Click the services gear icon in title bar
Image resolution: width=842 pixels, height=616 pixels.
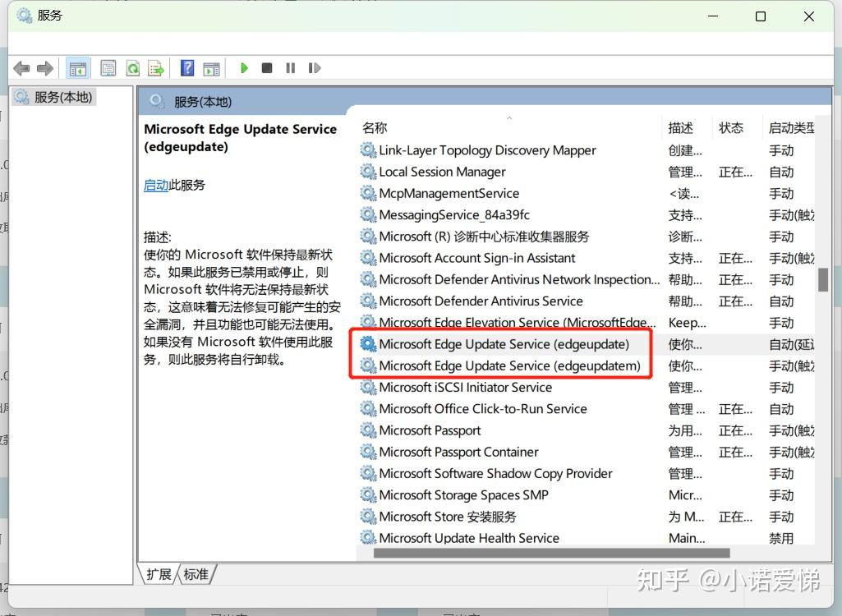click(24, 16)
